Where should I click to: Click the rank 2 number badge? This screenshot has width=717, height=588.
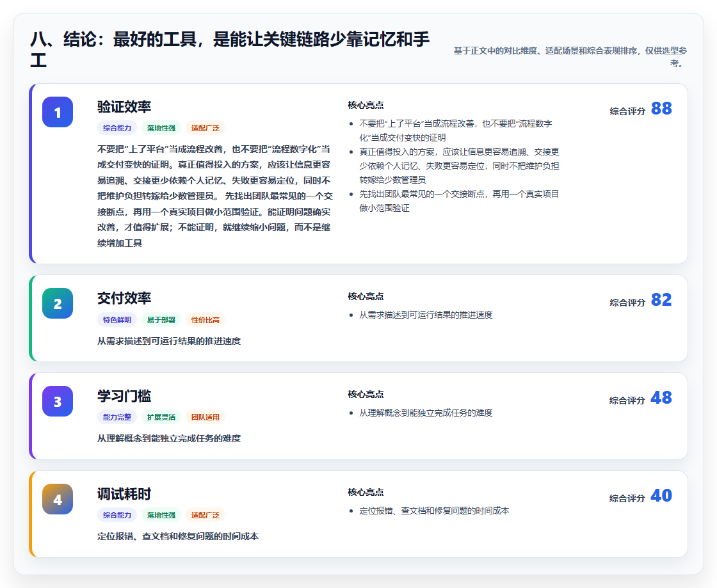[x=58, y=303]
